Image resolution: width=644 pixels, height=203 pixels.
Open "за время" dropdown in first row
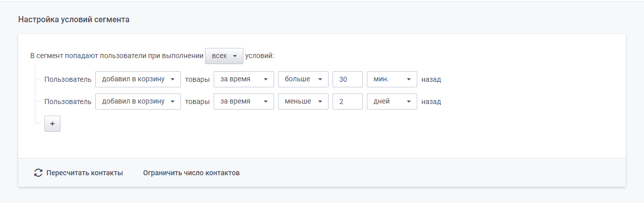(x=244, y=79)
